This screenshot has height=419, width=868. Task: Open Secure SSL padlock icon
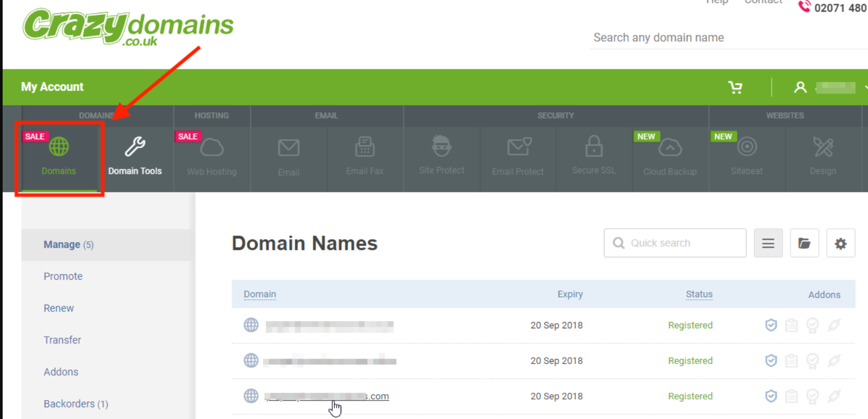[x=594, y=146]
